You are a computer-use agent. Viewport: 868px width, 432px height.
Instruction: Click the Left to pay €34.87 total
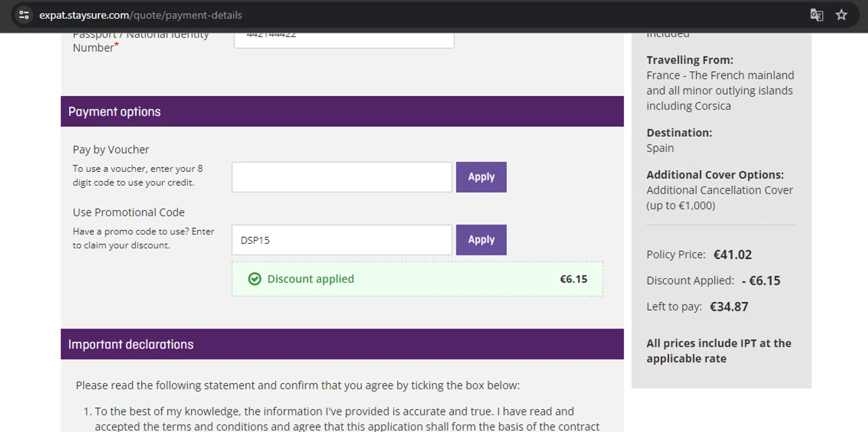coord(729,307)
